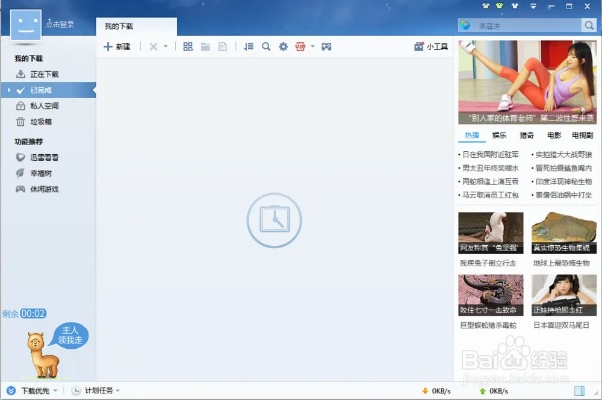
Task: Click the 点击登录 login link
Action: [x=60, y=25]
